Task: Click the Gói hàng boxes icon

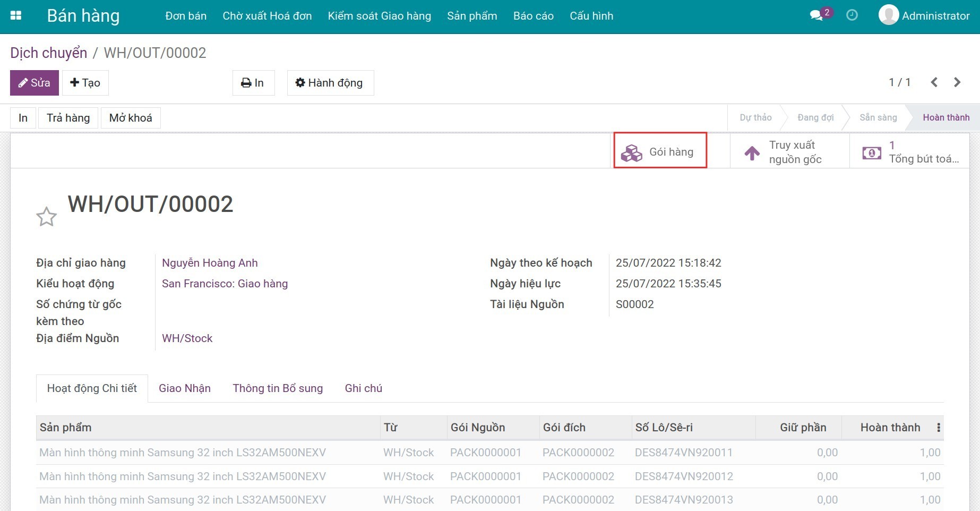Action: click(632, 153)
